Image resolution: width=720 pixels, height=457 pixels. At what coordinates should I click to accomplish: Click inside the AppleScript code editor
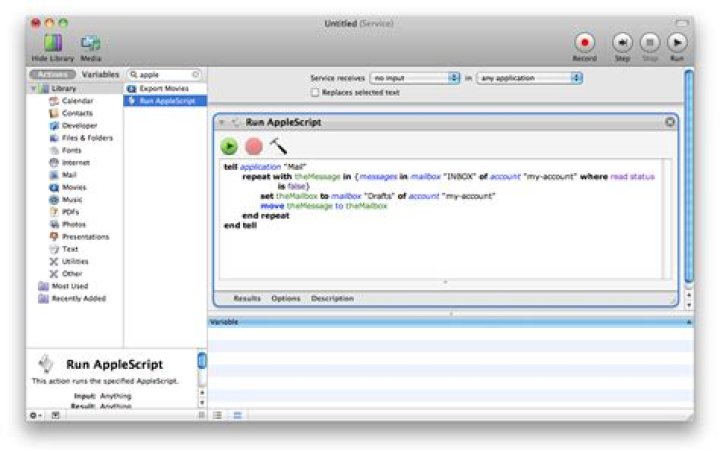click(441, 219)
